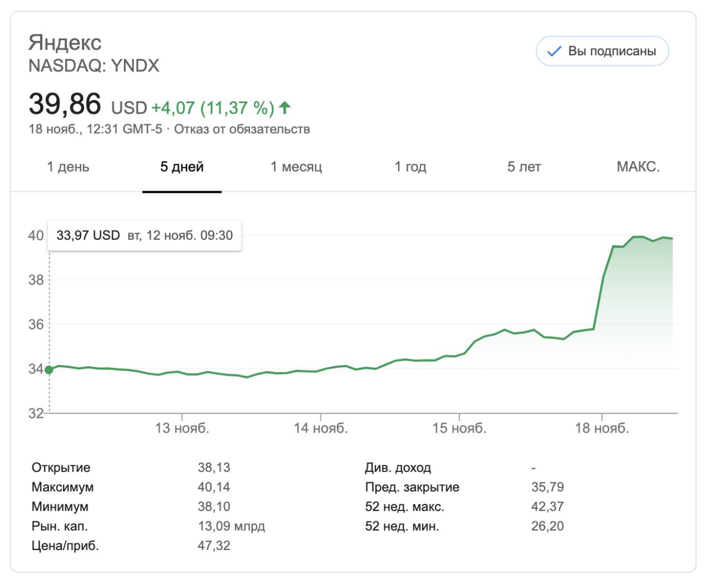Click the current price "39,86"
Viewport: 714px width, 588px height.
[65, 104]
